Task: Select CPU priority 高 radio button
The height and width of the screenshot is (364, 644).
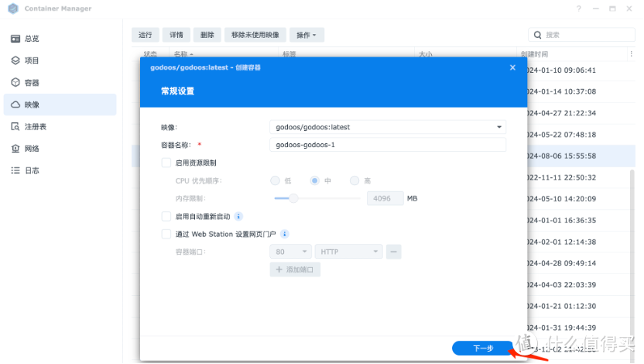Action: coord(354,180)
